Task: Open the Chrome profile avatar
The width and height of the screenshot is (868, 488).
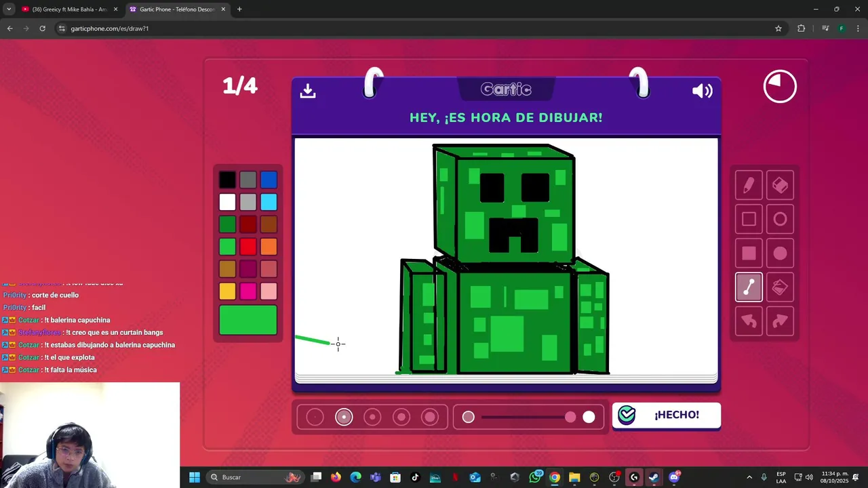Action: [842, 28]
